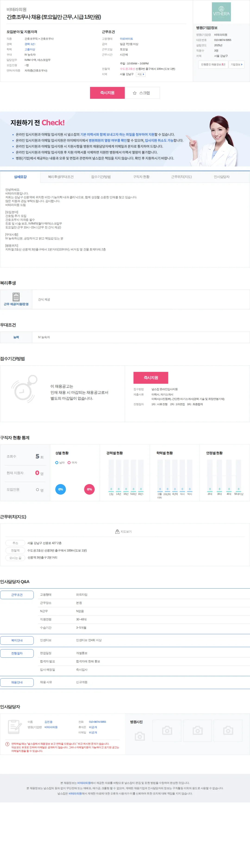
Task: Open 기업정보 > company details
Action: click(x=237, y=64)
